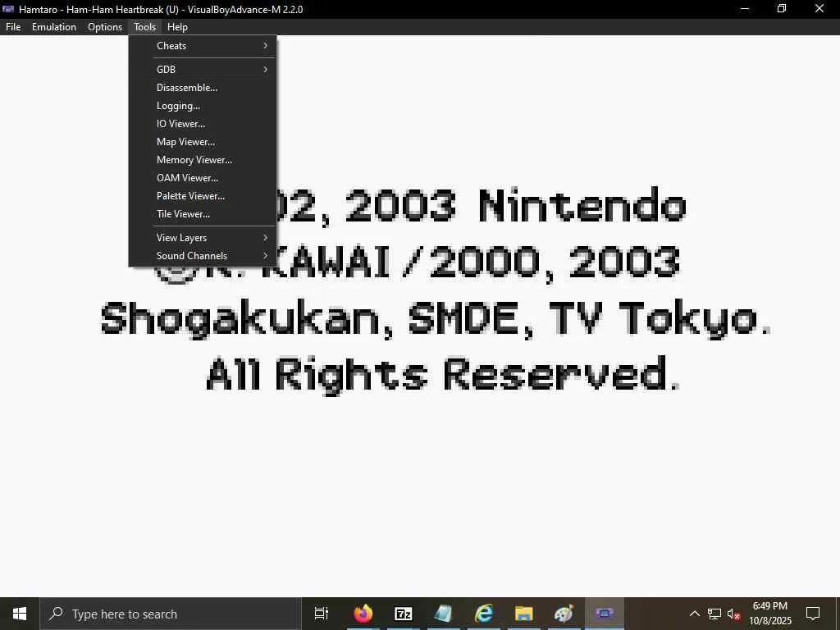
Task: Launch Internet Explorer from the taskbar
Action: 484,614
